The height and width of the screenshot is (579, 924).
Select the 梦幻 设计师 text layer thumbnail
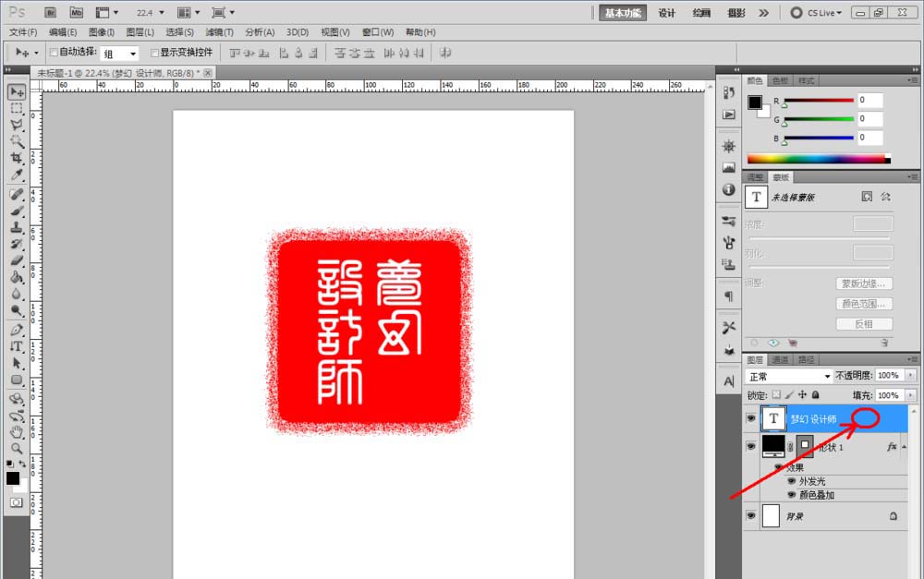click(x=773, y=418)
